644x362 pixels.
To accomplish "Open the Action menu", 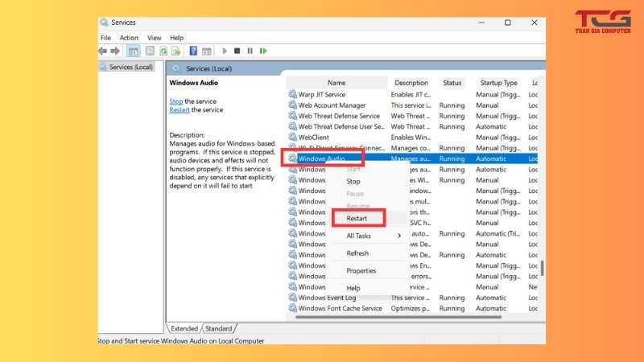I will click(129, 38).
